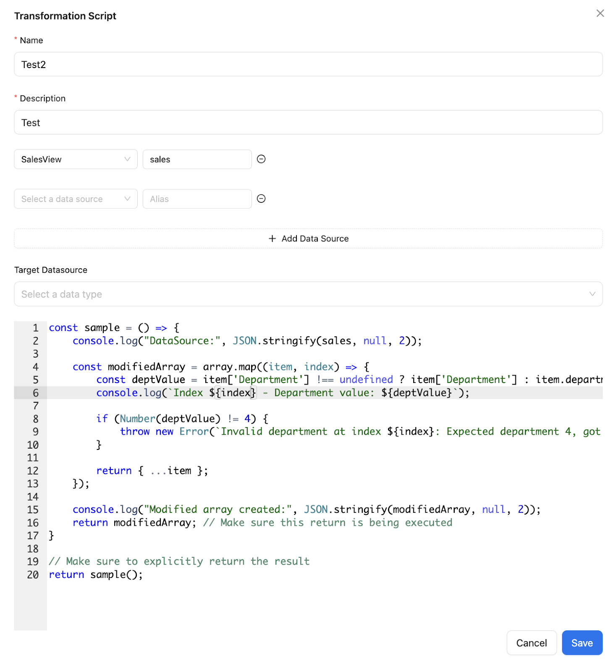
Task: Click 'modifiedArray' in code line 4
Action: click(146, 367)
